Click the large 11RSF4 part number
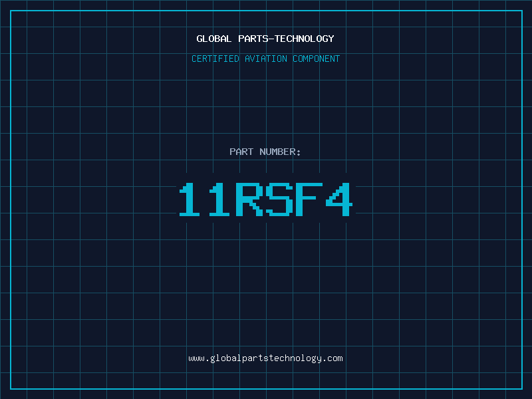Viewport: 532px width, 399px height. [265, 199]
